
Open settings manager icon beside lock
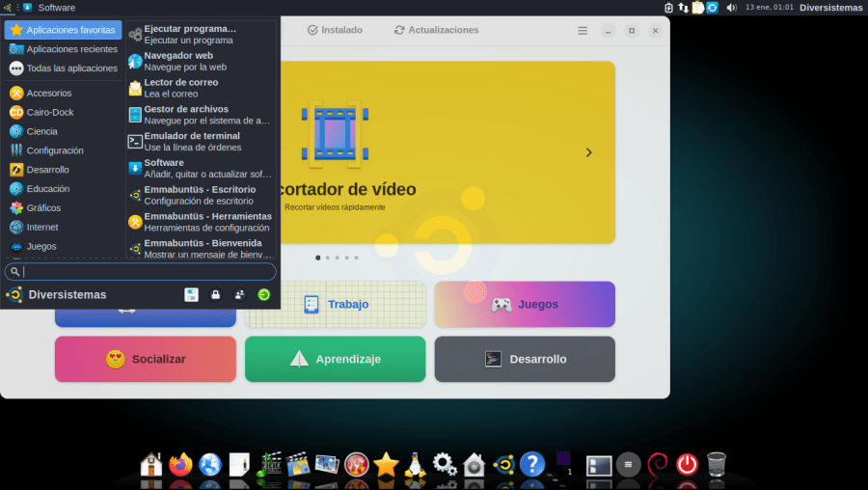191,294
